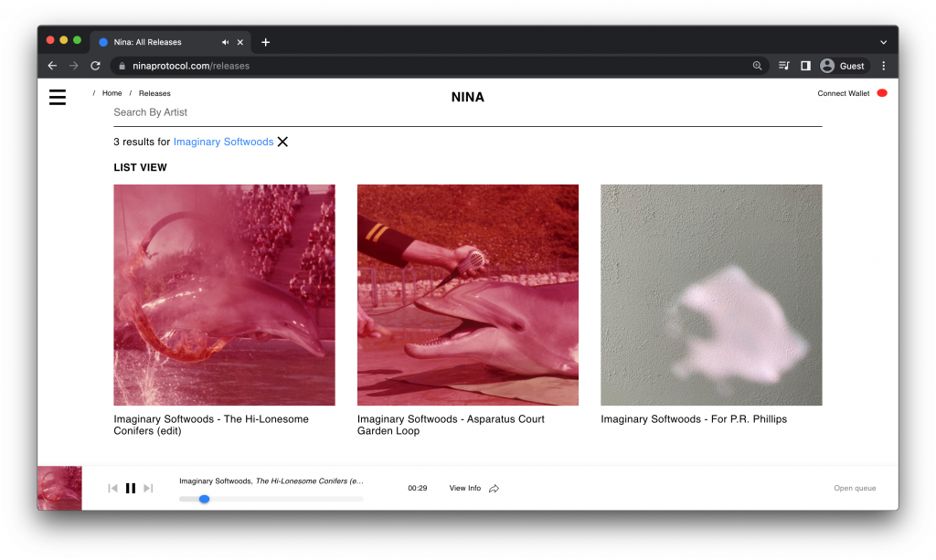The width and height of the screenshot is (936, 560).
Task: Click 'The Hi-Lonesome Conifers (edit)' release title
Action: point(211,425)
